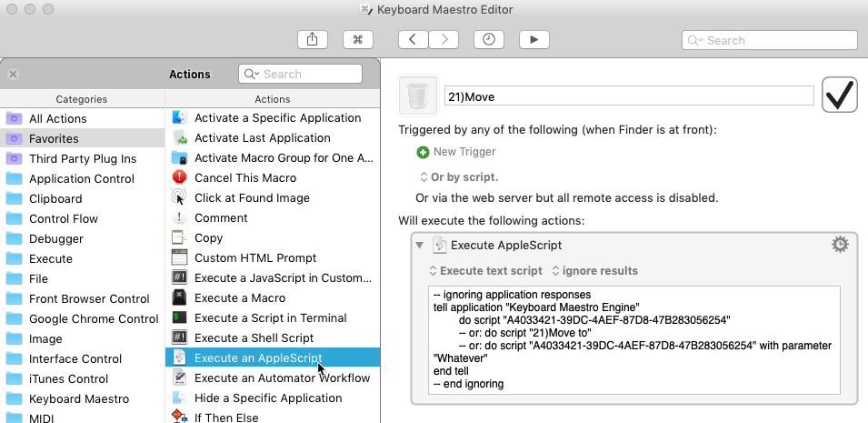
Task: Click the Actions panel Search field
Action: point(300,75)
